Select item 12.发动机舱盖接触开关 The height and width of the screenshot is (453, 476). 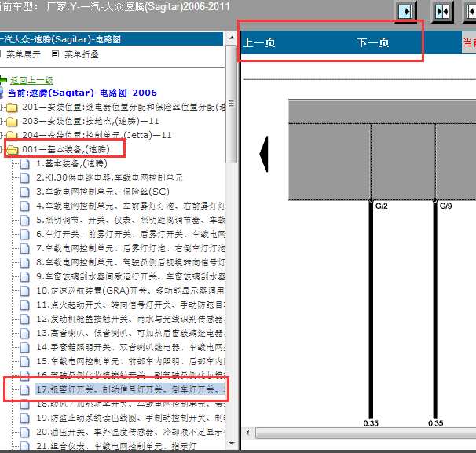130,319
